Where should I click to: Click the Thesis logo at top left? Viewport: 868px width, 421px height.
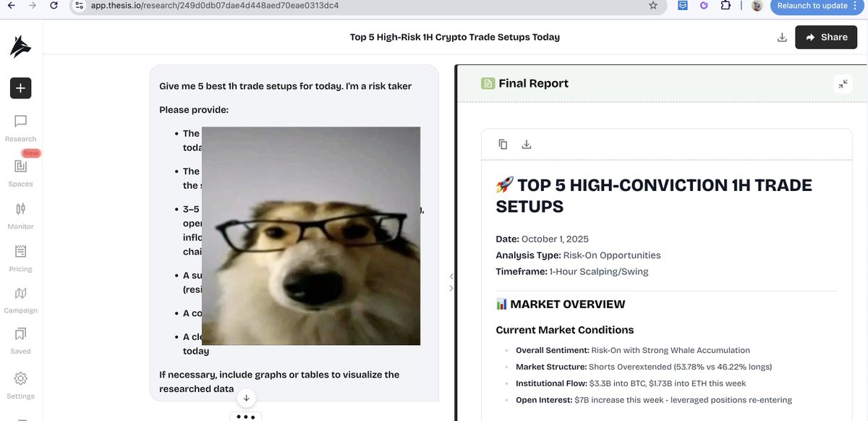20,45
